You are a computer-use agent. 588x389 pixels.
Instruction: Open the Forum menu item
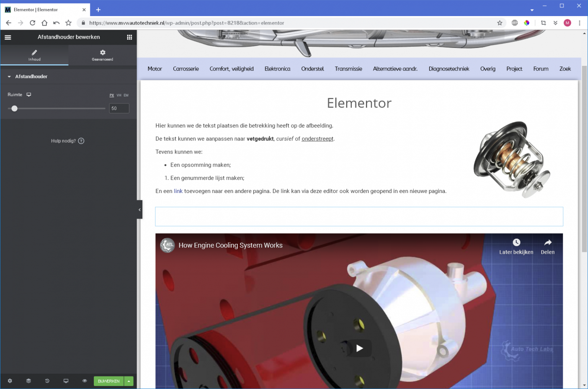[541, 69]
